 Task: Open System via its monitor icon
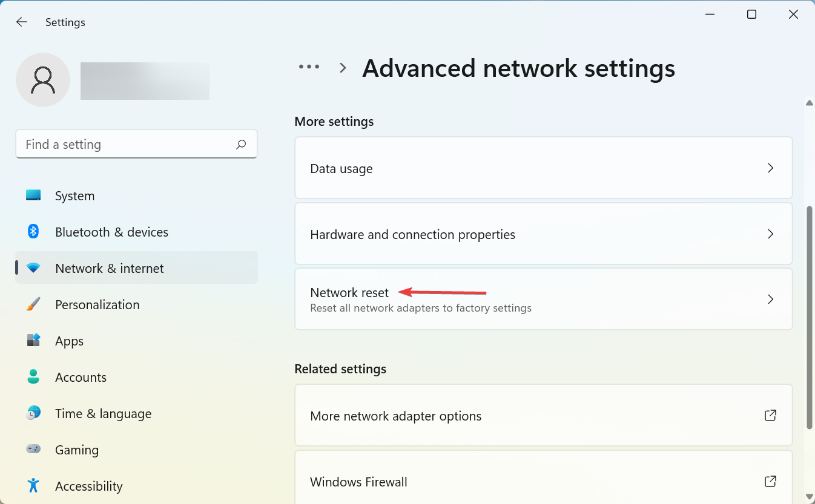coord(33,195)
